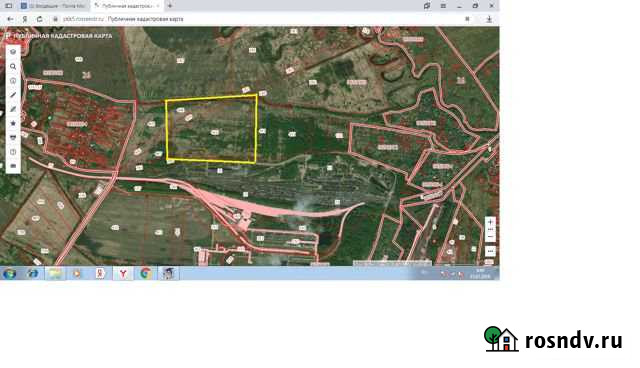Screen dimensions: 640x368
Task: Open a new browser tab
Action: click(x=170, y=6)
